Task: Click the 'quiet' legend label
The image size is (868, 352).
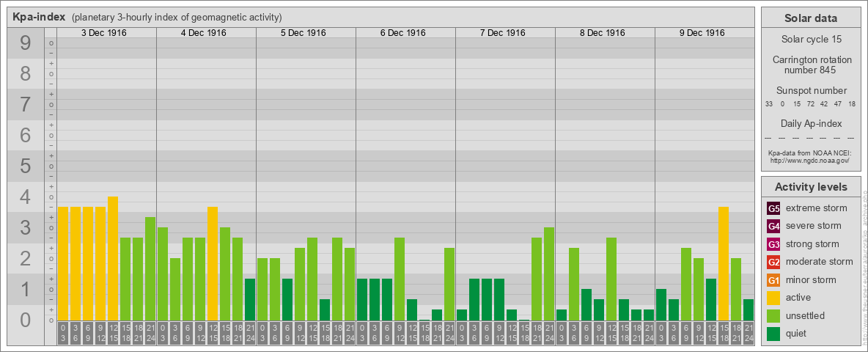Action: (x=798, y=334)
